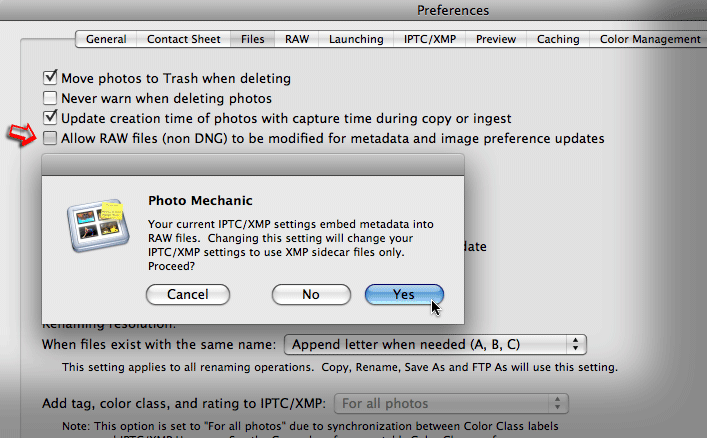Switch to the RAW tab
The width and height of the screenshot is (707, 438).
point(297,39)
